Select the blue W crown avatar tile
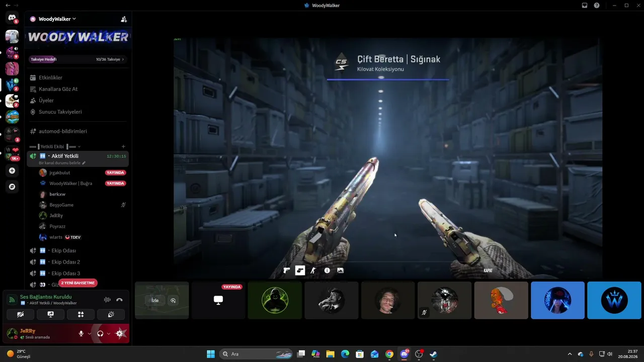Viewport: 644px width, 362px height. [x=614, y=300]
